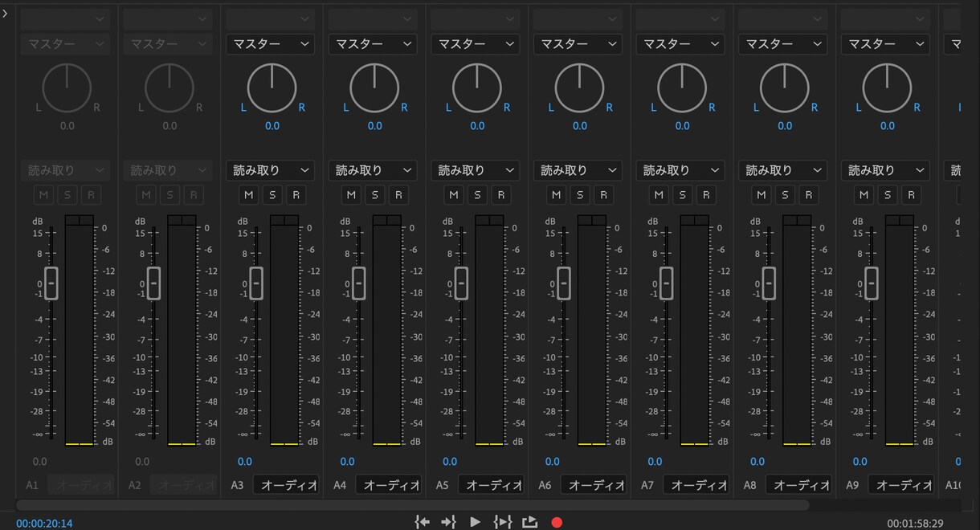Viewport: 980px width, 530px height.
Task: Mute track A4 using the M button
Action: tap(351, 194)
